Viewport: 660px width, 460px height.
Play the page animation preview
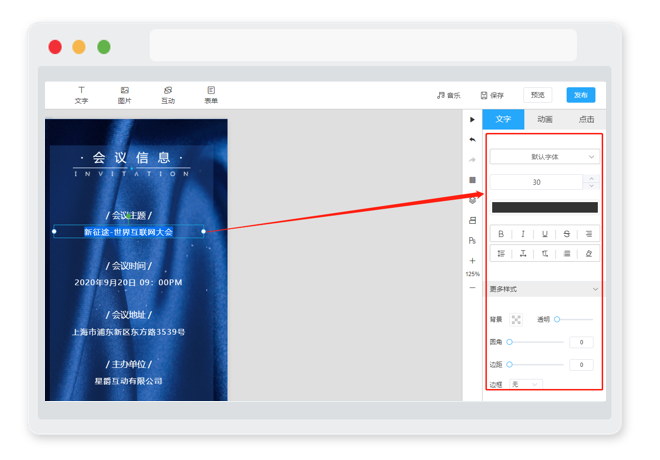point(472,120)
